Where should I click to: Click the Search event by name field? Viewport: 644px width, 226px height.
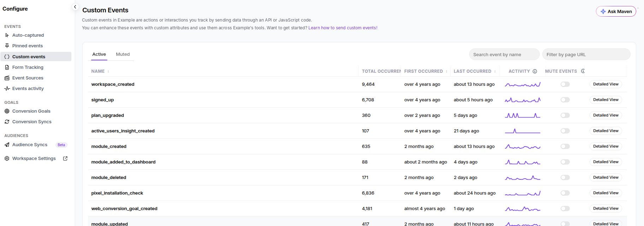tap(504, 55)
